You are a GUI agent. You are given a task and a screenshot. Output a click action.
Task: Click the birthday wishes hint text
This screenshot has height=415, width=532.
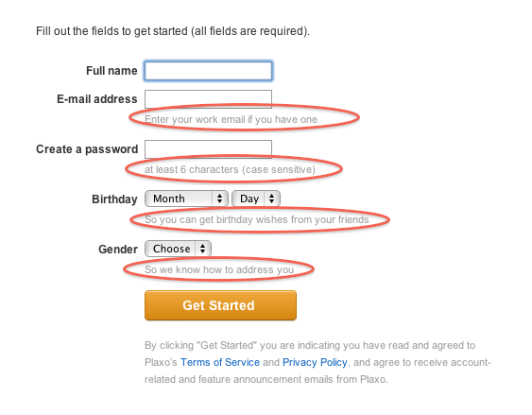pyautogui.click(x=257, y=219)
